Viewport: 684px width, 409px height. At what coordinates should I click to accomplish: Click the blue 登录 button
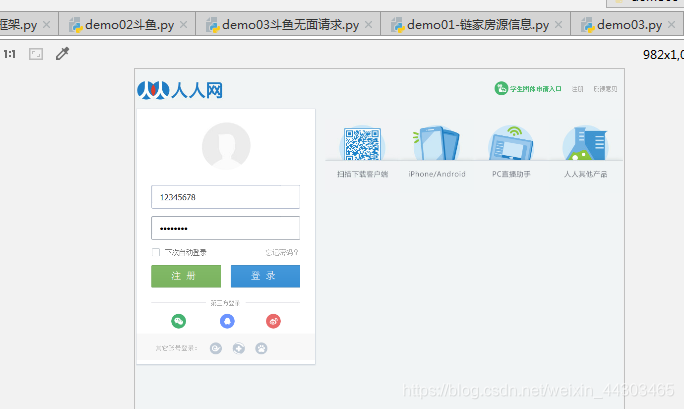click(265, 276)
